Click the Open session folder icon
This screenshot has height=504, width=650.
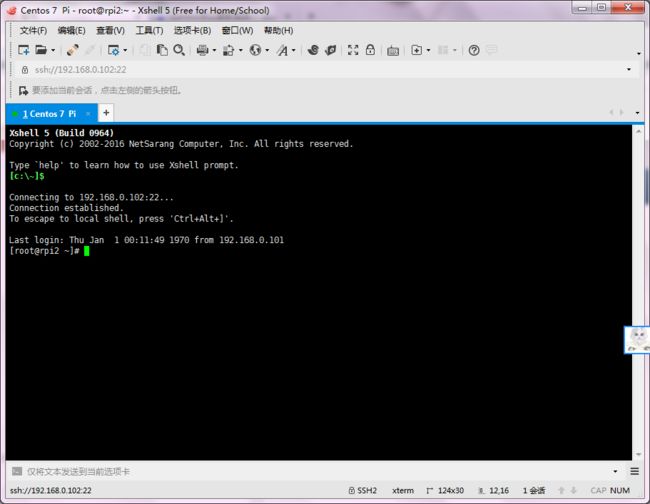click(41, 50)
